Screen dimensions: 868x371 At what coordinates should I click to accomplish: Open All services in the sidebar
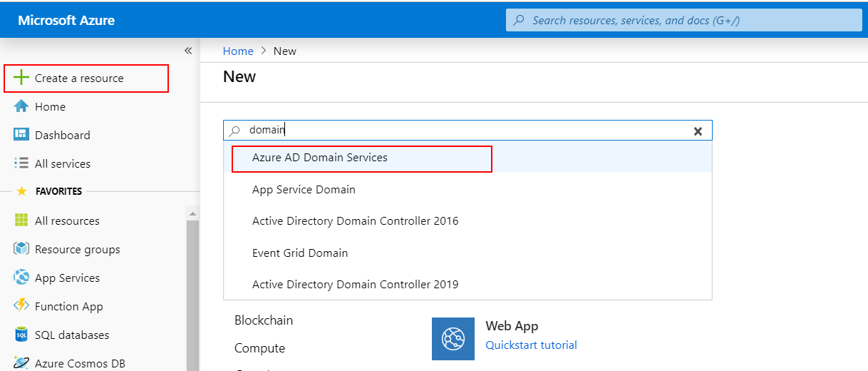[63, 163]
